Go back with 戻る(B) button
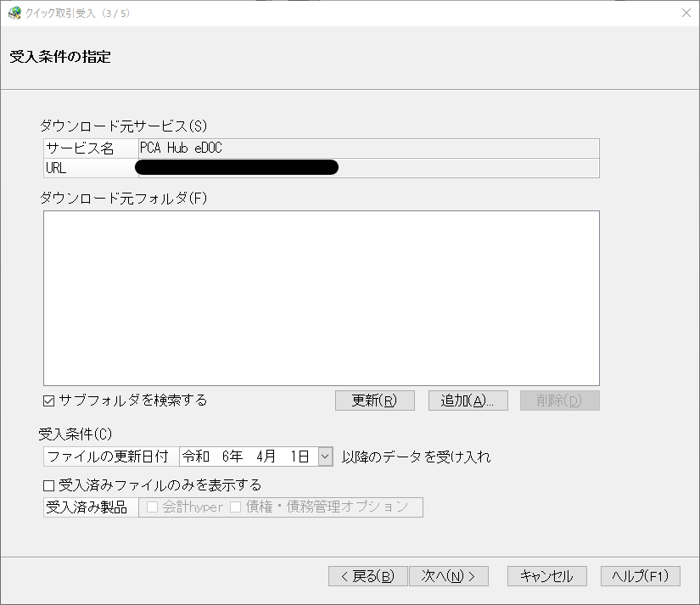The width and height of the screenshot is (700, 605). pyautogui.click(x=368, y=576)
